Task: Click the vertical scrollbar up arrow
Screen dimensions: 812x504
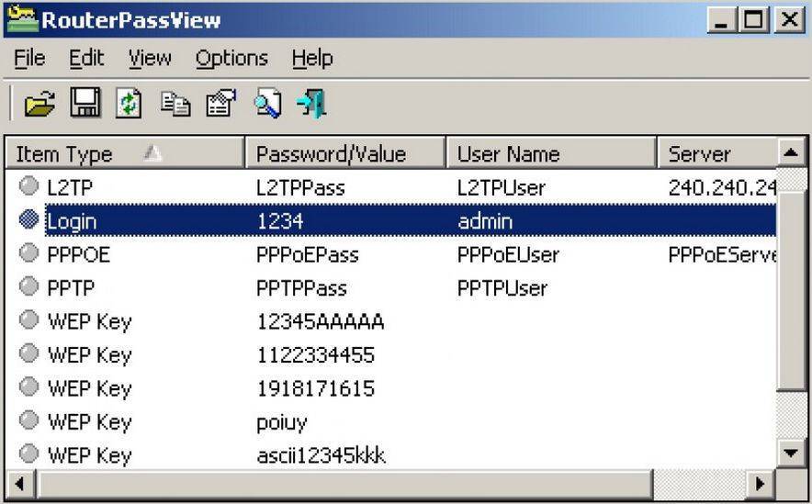Action: [791, 153]
